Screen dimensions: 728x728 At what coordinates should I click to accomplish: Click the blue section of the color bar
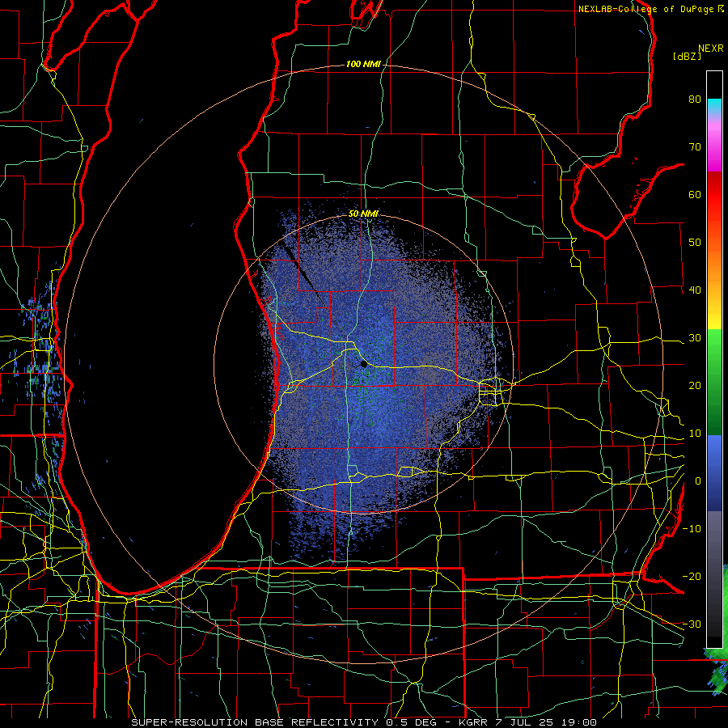tap(714, 473)
